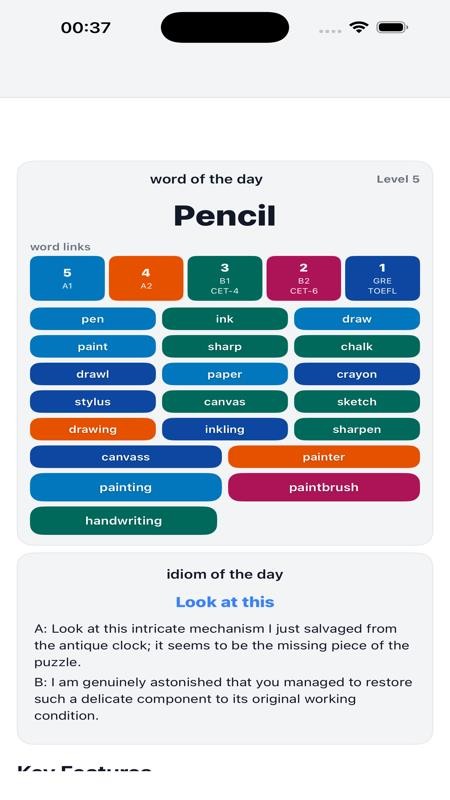Open the word link 'ink'
The height and width of the screenshot is (800, 450).
(224, 319)
